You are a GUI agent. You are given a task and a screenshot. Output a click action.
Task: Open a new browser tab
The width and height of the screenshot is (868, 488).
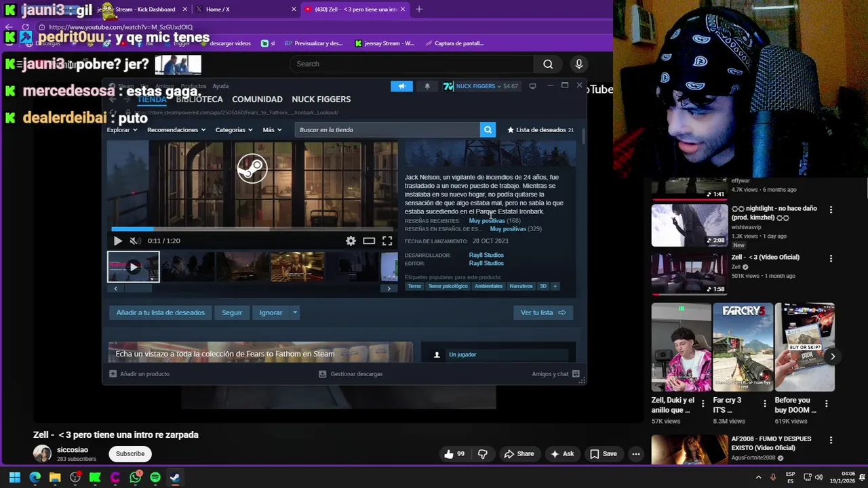(419, 9)
